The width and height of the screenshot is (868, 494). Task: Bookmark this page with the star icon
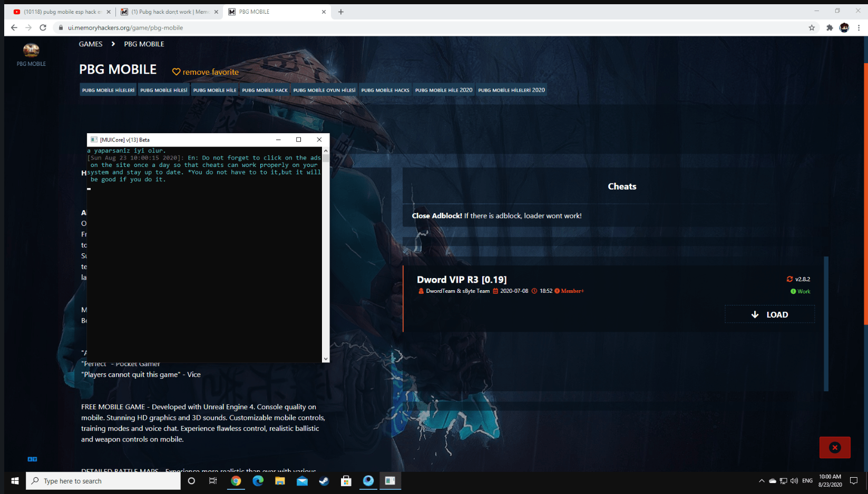(x=812, y=28)
